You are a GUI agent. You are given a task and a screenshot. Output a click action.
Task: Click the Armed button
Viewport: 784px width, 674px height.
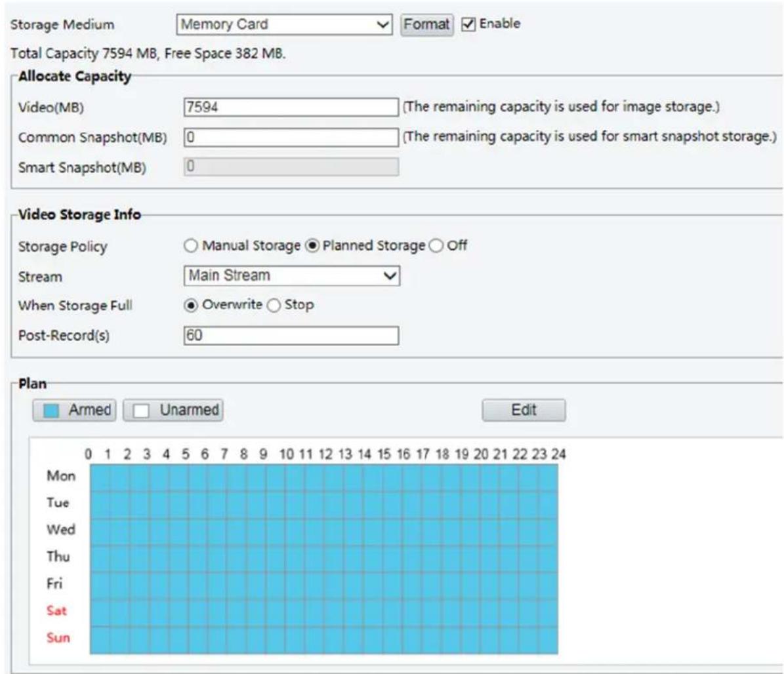[x=75, y=410]
